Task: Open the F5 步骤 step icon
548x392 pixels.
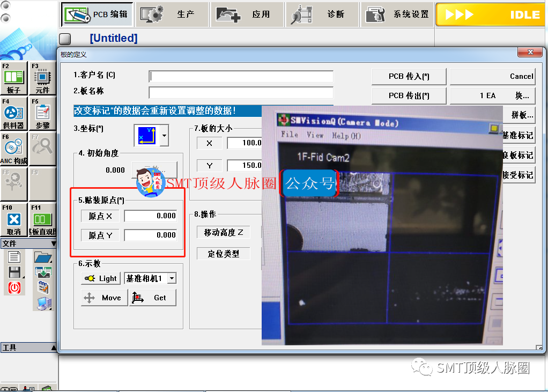Action: 42,114
